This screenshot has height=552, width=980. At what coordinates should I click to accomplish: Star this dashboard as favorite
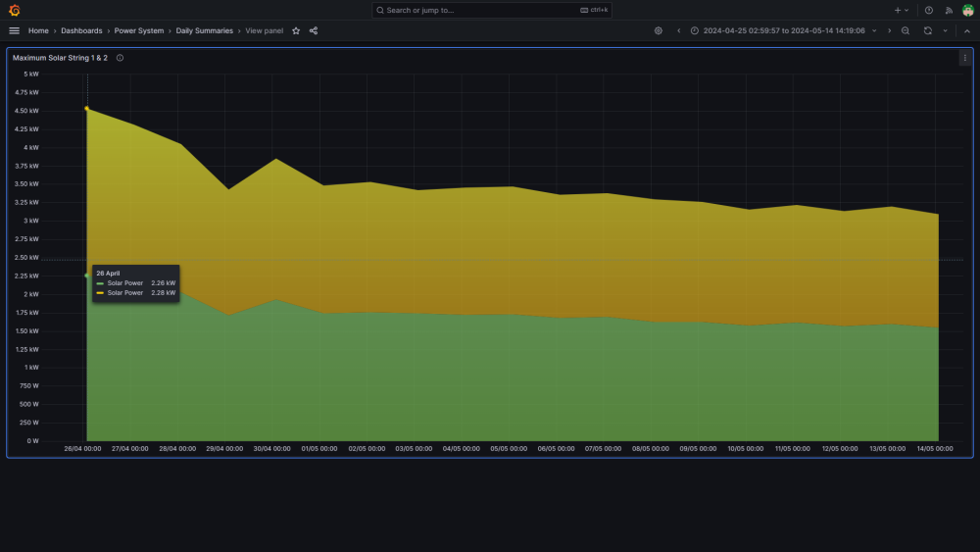click(296, 30)
